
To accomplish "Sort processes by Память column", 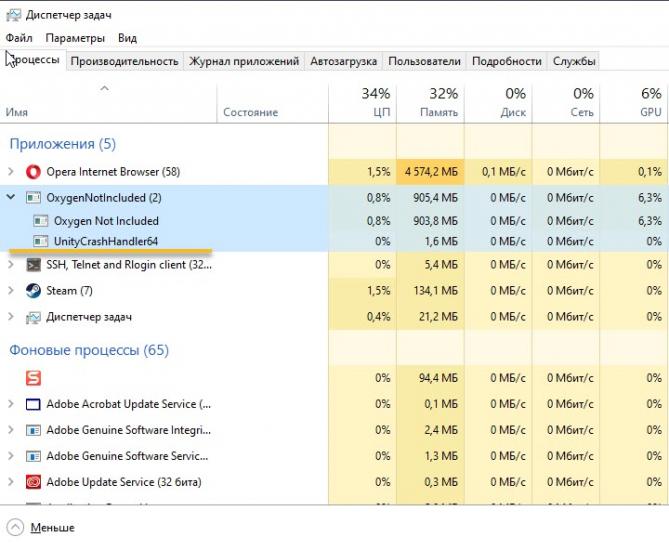I will [430, 103].
